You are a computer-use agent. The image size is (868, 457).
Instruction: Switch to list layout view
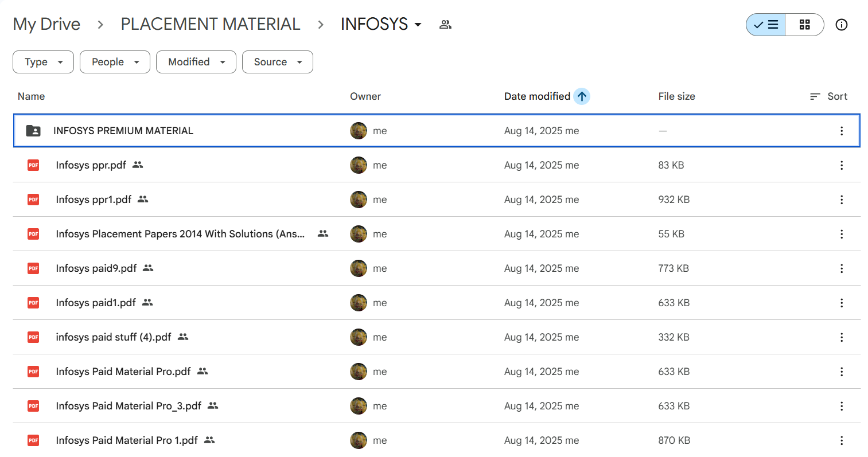coord(766,25)
